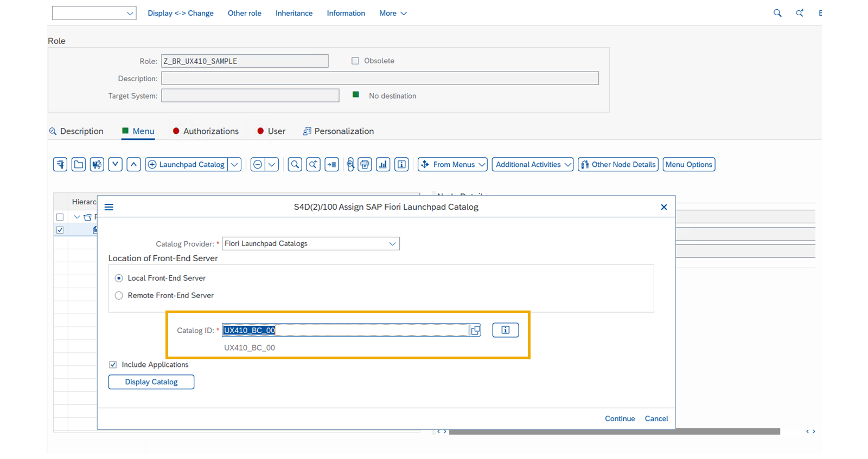Click the Role name input field

245,61
